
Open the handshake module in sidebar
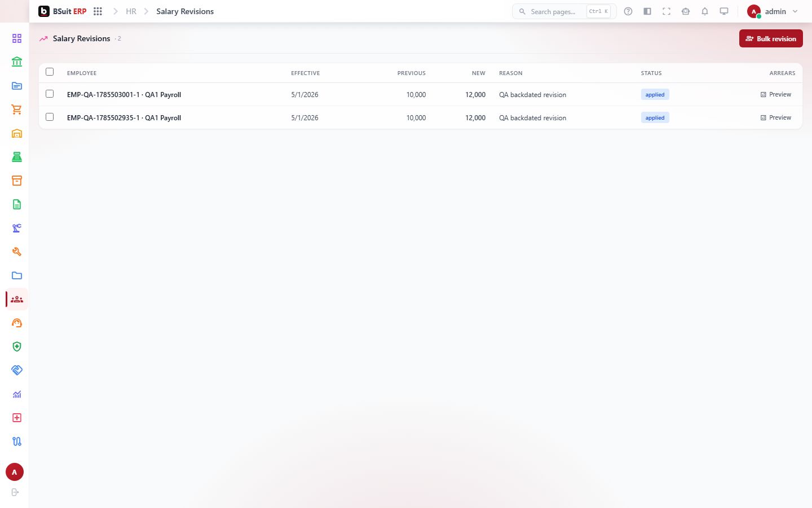coord(17,370)
